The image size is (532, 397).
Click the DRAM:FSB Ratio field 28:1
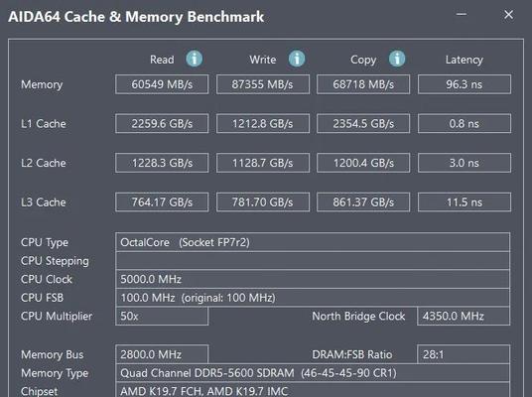tap(464, 354)
